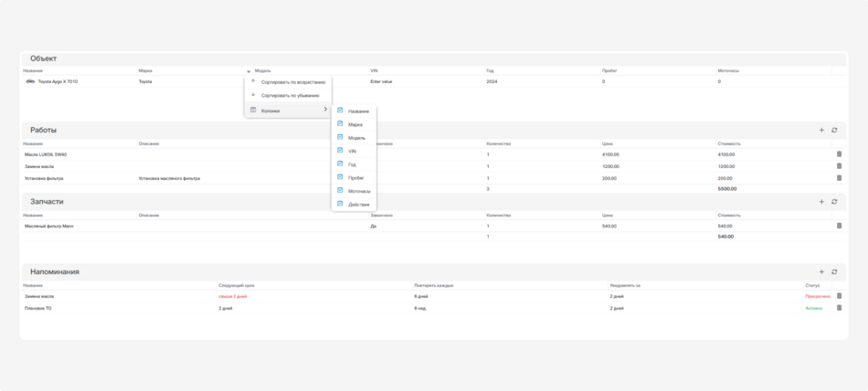Delete the Масло LUKOIL 5W40 row
The image size is (868, 391).
tap(839, 154)
